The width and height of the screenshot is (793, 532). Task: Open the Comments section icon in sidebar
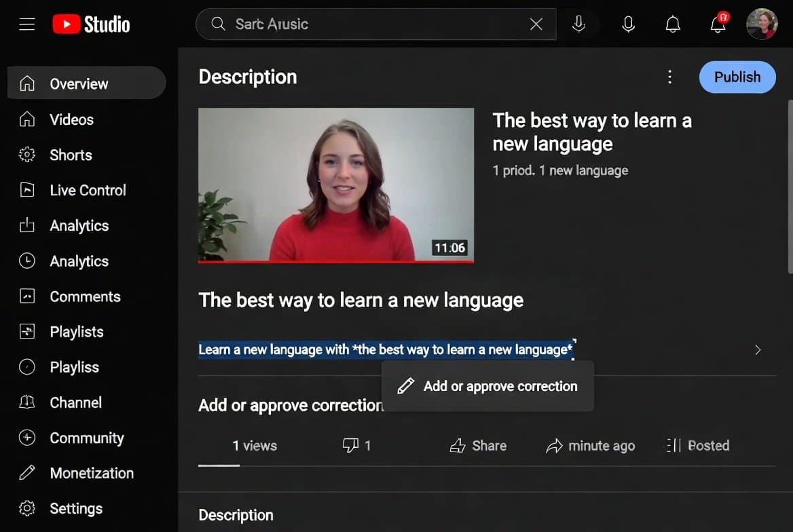coord(27,297)
